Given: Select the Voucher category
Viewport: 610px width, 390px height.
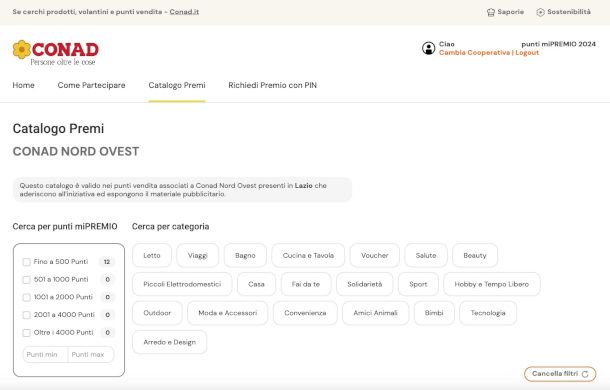Looking at the screenshot, I should click(x=375, y=255).
